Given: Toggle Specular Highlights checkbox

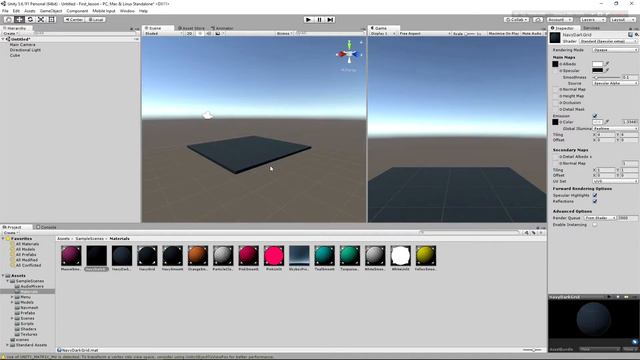Looking at the screenshot, I should 595,196.
